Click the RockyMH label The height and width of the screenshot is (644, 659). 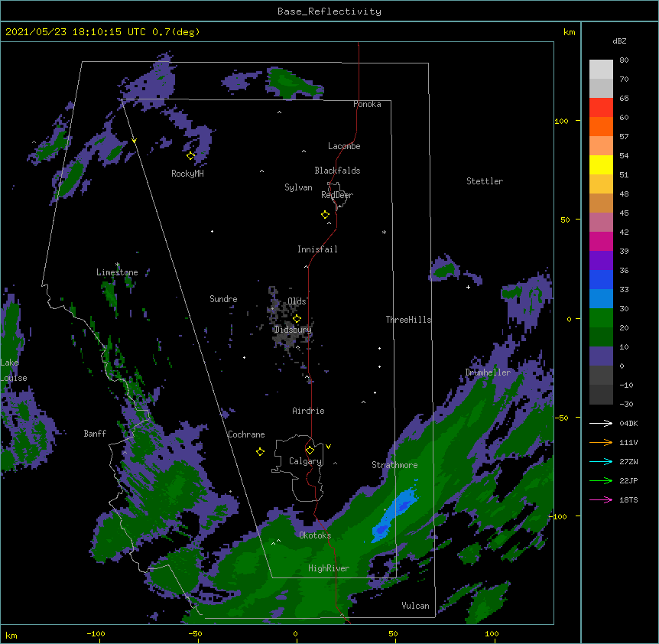pos(187,174)
